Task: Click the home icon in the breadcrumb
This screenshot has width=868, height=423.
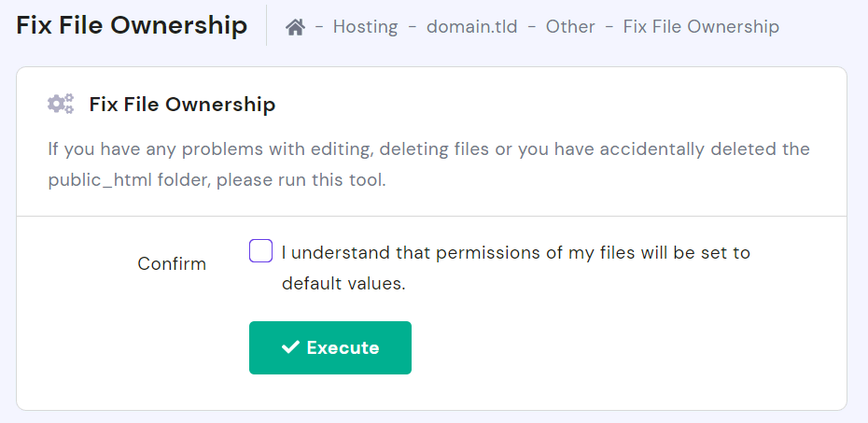Action: click(x=295, y=27)
